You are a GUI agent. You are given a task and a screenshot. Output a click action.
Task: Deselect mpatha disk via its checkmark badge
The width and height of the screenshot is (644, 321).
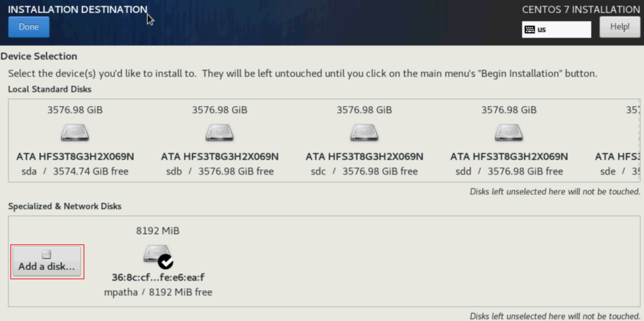[x=165, y=261]
